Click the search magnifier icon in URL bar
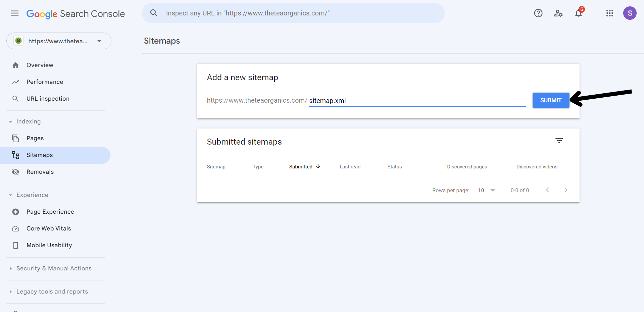This screenshot has width=644, height=312. click(x=154, y=13)
